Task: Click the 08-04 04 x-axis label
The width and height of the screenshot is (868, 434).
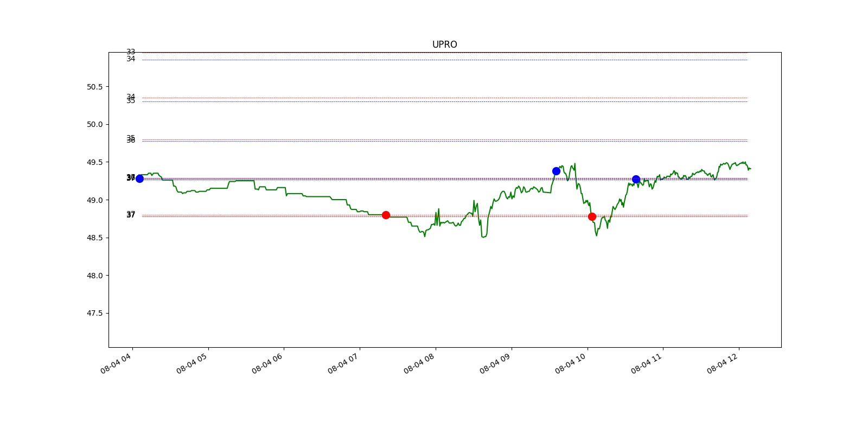Action: [116, 363]
